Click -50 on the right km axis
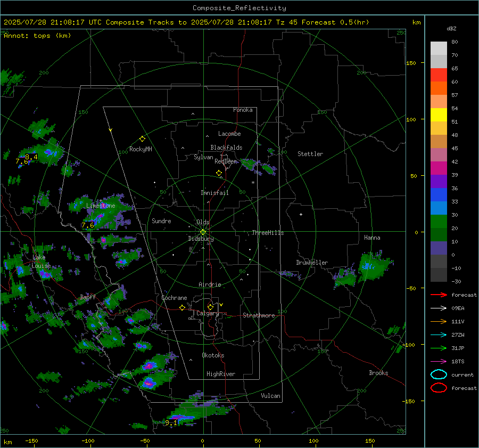The image size is (479, 448). coord(411,288)
